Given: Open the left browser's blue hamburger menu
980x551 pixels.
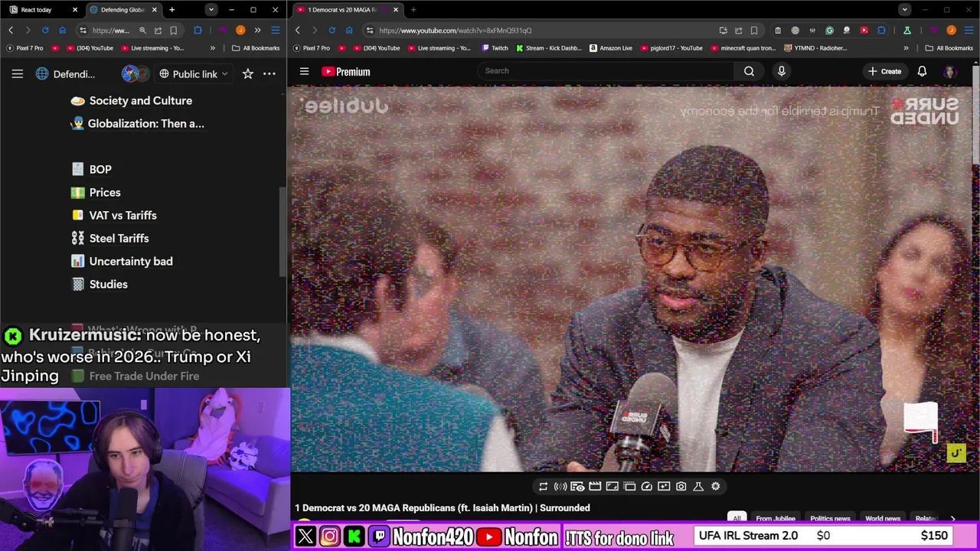Looking at the screenshot, I should (x=276, y=30).
